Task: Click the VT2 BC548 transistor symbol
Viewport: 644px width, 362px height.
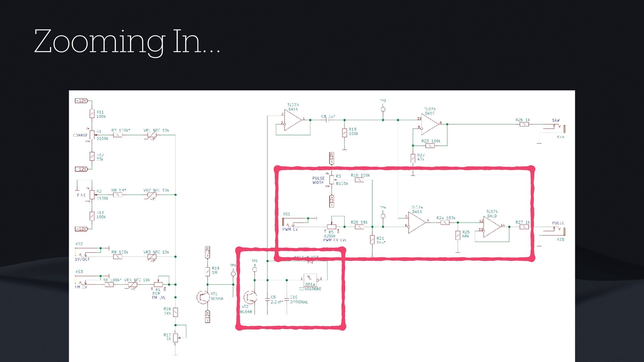Action: point(250,297)
